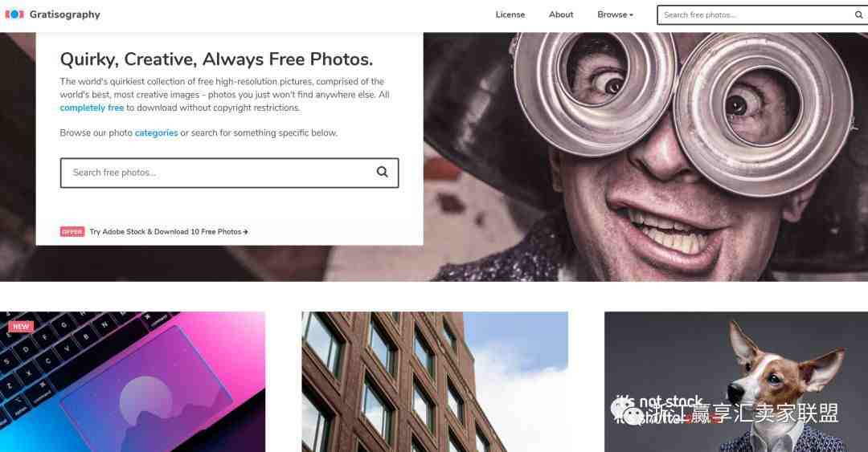The height and width of the screenshot is (452, 868).
Task: Click the red OFFER badge
Action: pyautogui.click(x=72, y=232)
